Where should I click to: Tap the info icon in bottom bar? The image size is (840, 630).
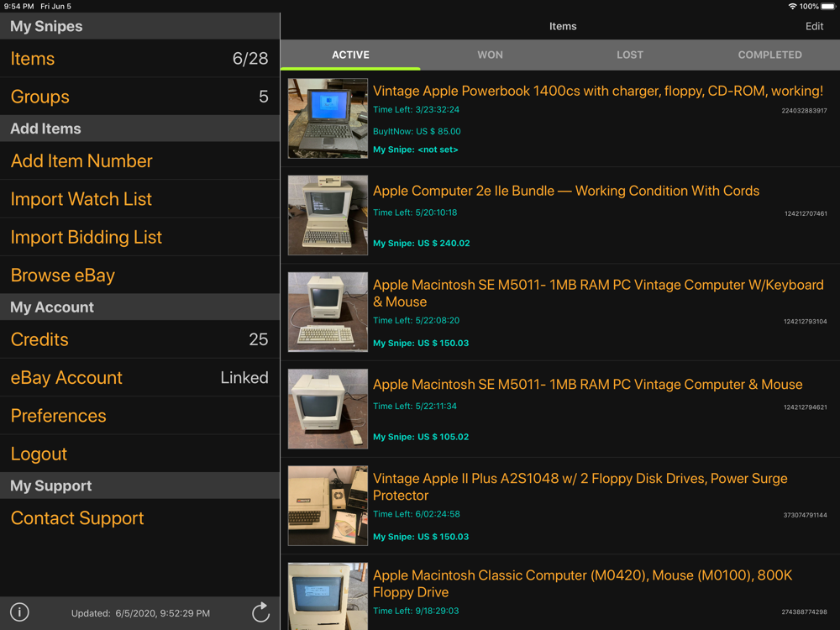[x=20, y=612]
